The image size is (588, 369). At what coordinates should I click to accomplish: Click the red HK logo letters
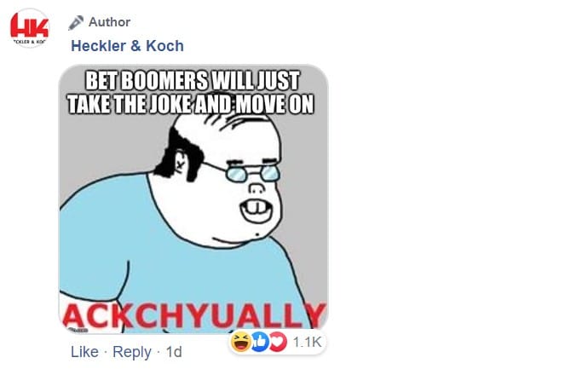click(30, 26)
